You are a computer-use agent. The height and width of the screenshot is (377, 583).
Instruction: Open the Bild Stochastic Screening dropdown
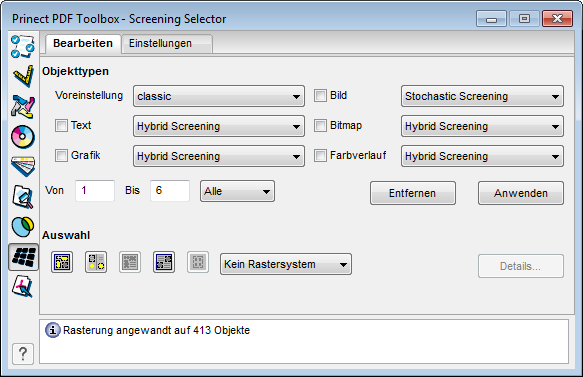[482, 96]
